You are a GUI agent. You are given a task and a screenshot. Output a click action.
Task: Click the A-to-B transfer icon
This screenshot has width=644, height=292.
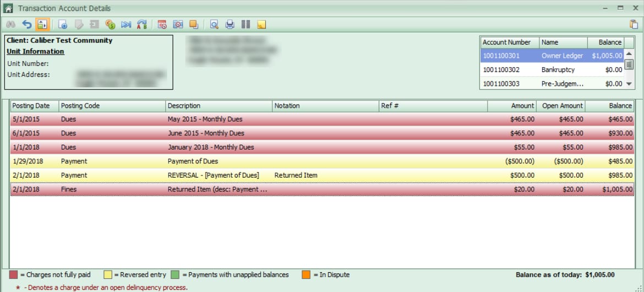[141, 25]
